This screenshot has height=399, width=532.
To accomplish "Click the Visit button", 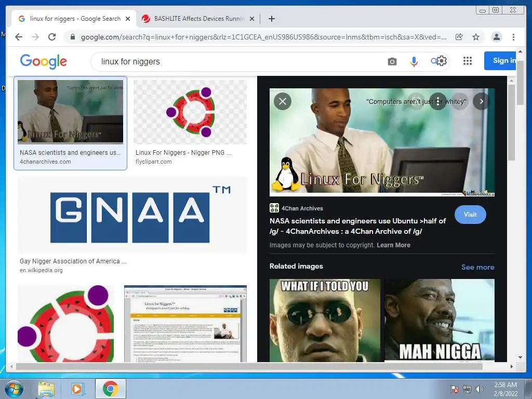I will [x=470, y=215].
